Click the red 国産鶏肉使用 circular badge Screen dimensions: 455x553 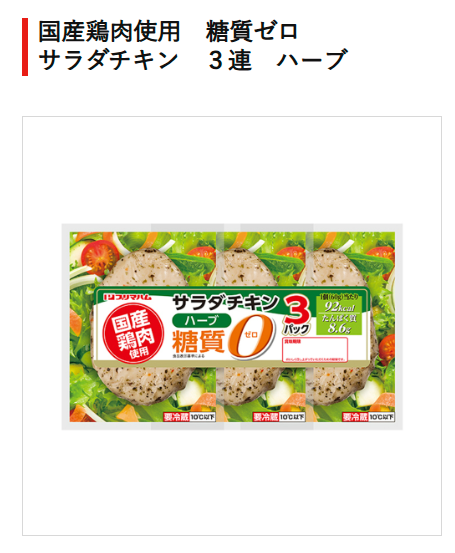(134, 333)
